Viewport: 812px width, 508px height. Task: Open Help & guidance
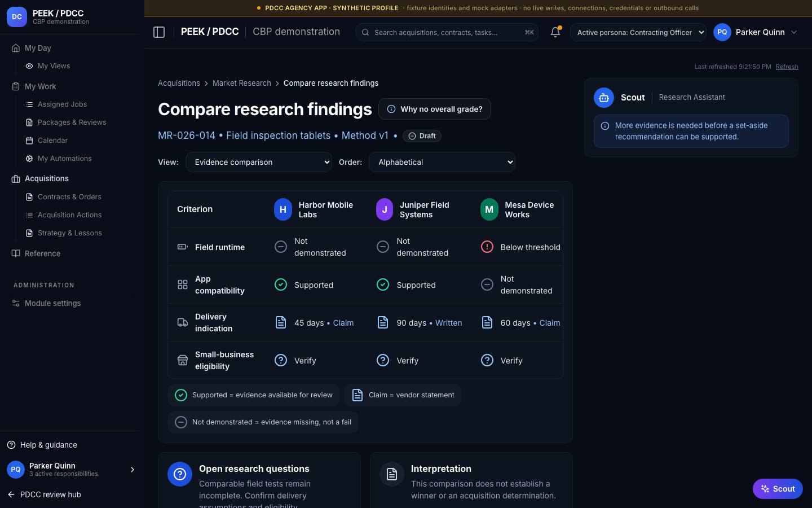(42, 445)
